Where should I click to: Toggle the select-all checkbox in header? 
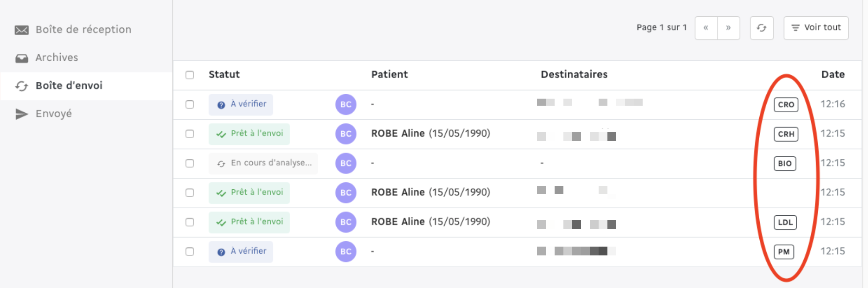[190, 75]
